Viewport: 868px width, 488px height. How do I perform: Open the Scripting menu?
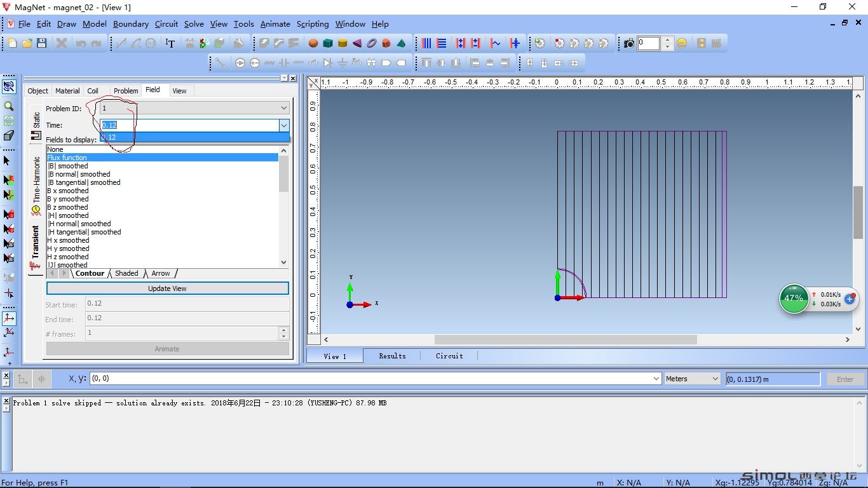click(x=313, y=24)
